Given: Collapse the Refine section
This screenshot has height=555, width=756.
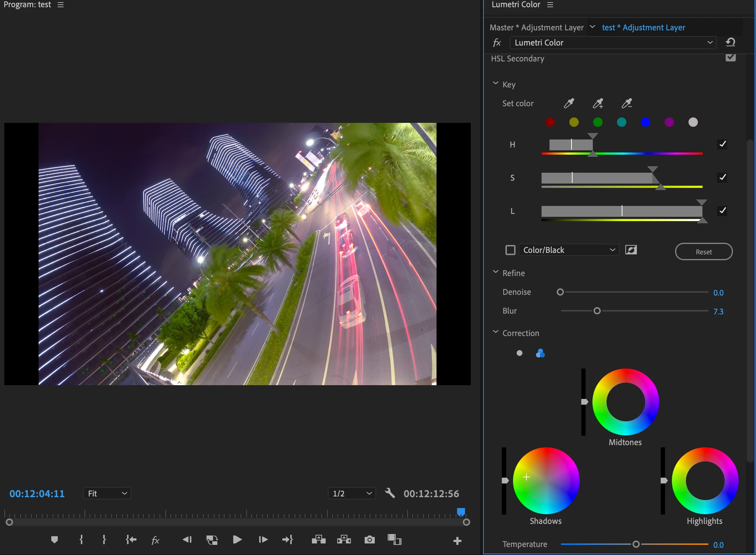Looking at the screenshot, I should coord(496,272).
